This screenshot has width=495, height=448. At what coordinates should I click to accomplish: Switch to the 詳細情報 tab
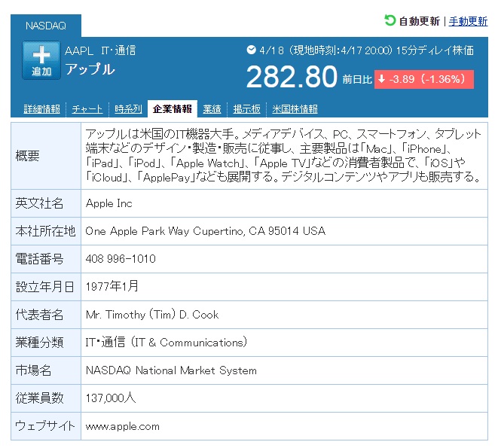(x=41, y=109)
